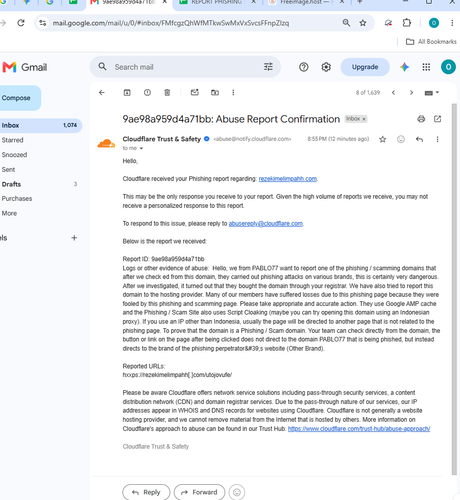Click the Reply button below the email

pyautogui.click(x=146, y=492)
